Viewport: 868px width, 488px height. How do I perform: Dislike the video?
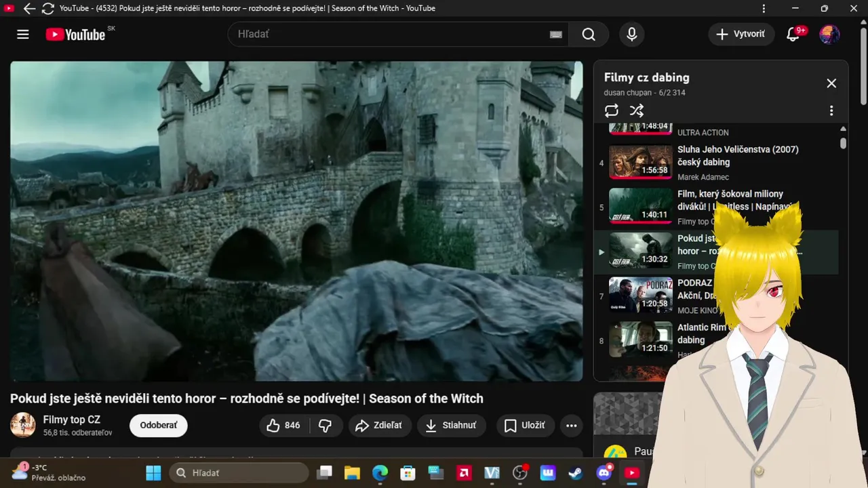tap(325, 426)
